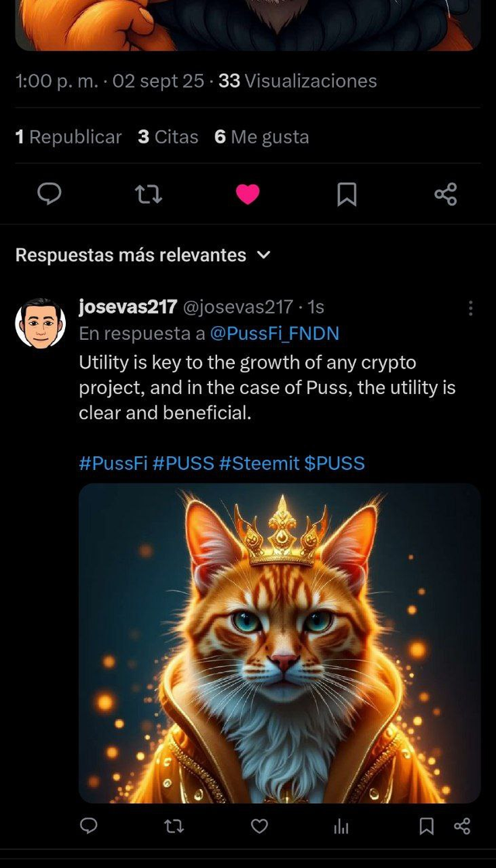The width and height of the screenshot is (496, 868).
Task: Reply to josevas217's comment
Action: [89, 826]
